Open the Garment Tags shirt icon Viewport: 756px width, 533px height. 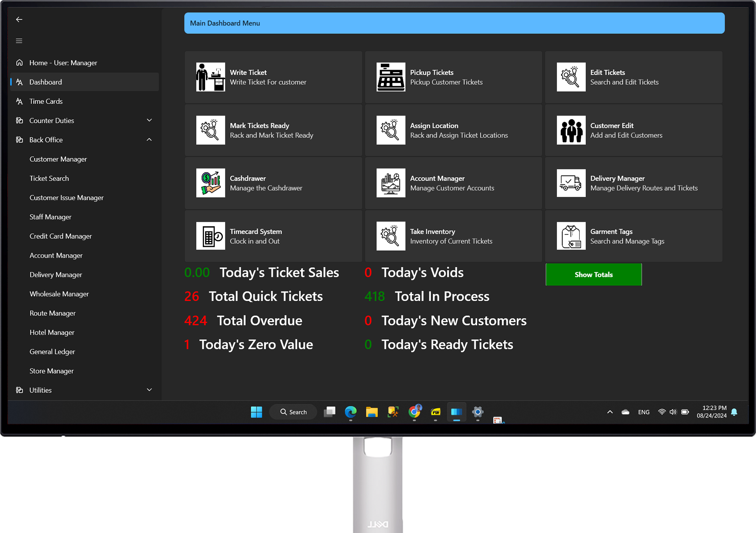click(571, 236)
